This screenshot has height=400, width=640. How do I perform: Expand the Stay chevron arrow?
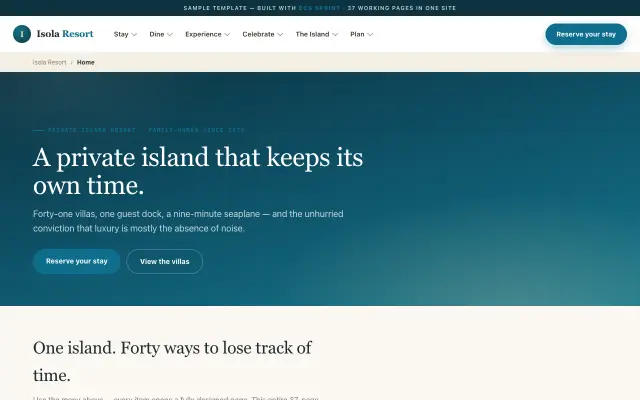pyautogui.click(x=134, y=34)
